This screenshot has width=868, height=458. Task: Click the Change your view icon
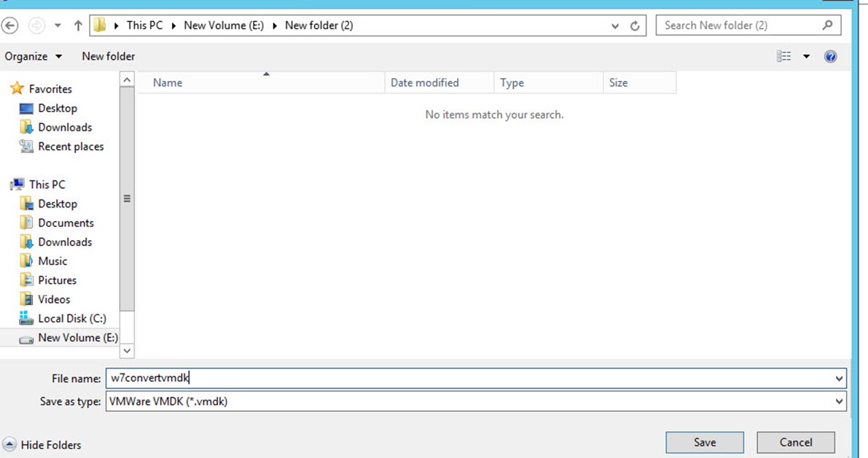(x=783, y=57)
